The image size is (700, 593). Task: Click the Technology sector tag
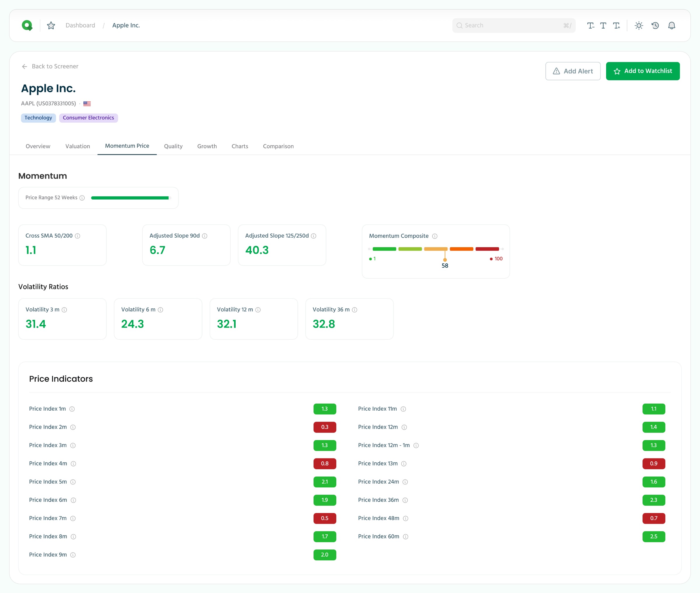[38, 118]
